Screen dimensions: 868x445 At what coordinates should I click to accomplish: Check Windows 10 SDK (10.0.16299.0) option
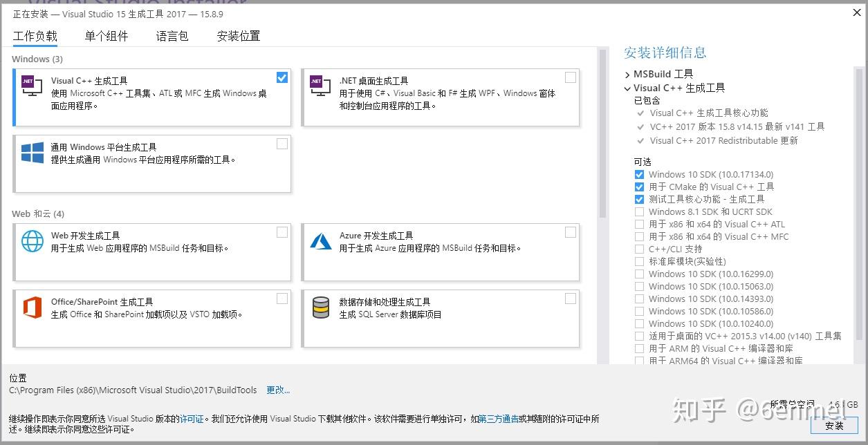(639, 274)
